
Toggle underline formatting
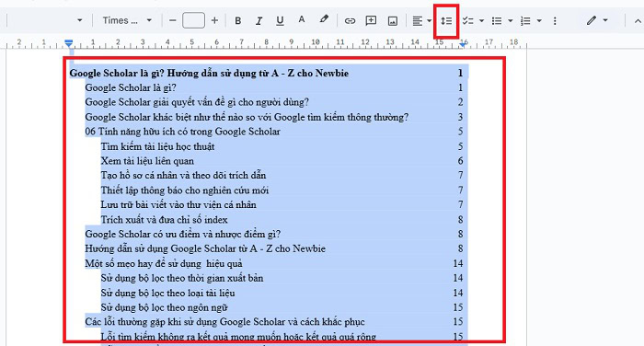click(280, 20)
